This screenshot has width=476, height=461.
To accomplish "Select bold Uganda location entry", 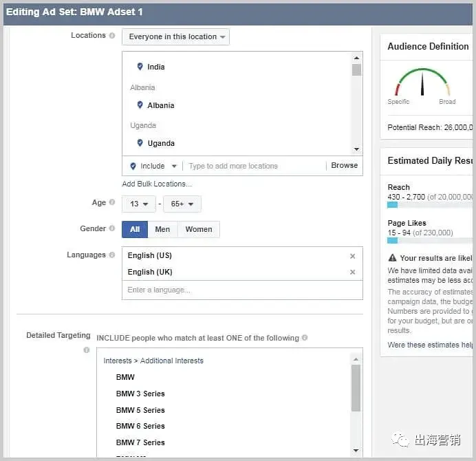I will (x=161, y=143).
